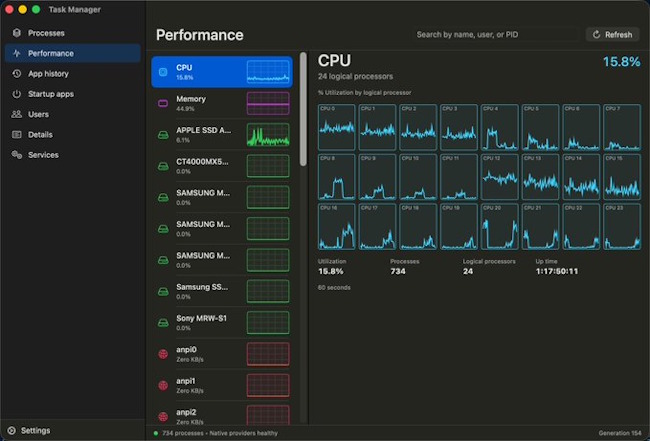Click the Sony MRW-S1 drive icon

pos(163,323)
